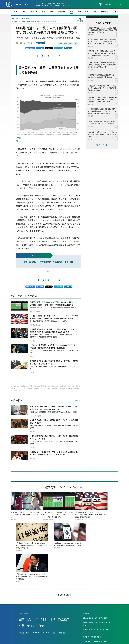Click the 産業 link in the footer genre list
This screenshot has width=129, height=644.
click(21, 626)
